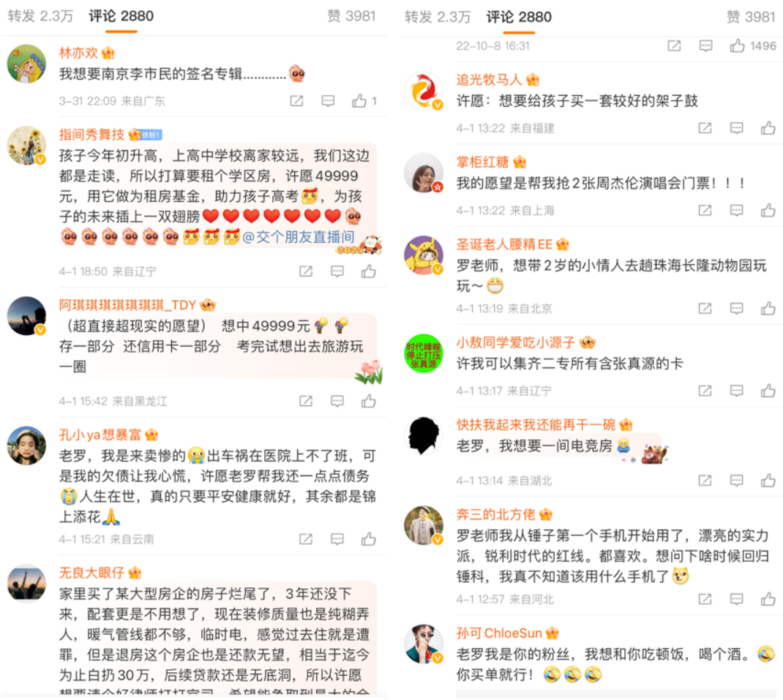Like 阿琪琪琪琪琪琪_TDY's comment
This screenshot has height=700, width=783.
[369, 400]
